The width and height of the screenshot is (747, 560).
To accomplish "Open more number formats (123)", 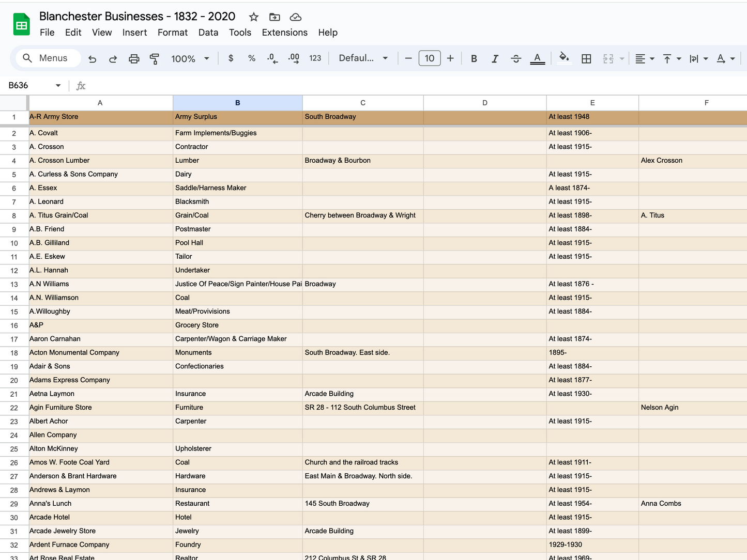I will pyautogui.click(x=315, y=58).
